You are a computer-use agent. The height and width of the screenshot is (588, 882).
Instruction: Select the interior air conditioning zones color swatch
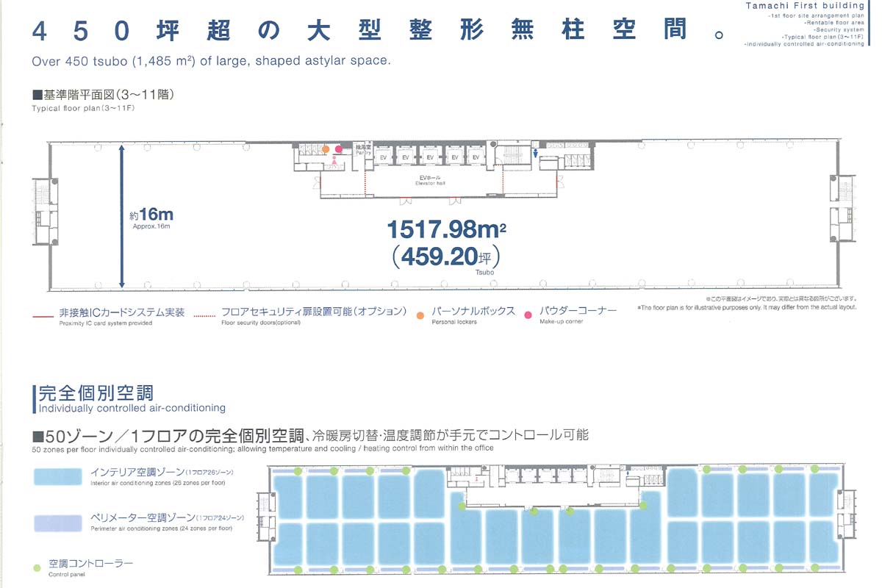(x=57, y=476)
